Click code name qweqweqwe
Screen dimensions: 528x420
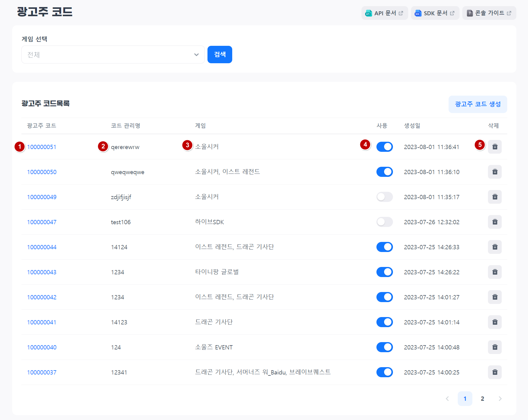click(127, 172)
